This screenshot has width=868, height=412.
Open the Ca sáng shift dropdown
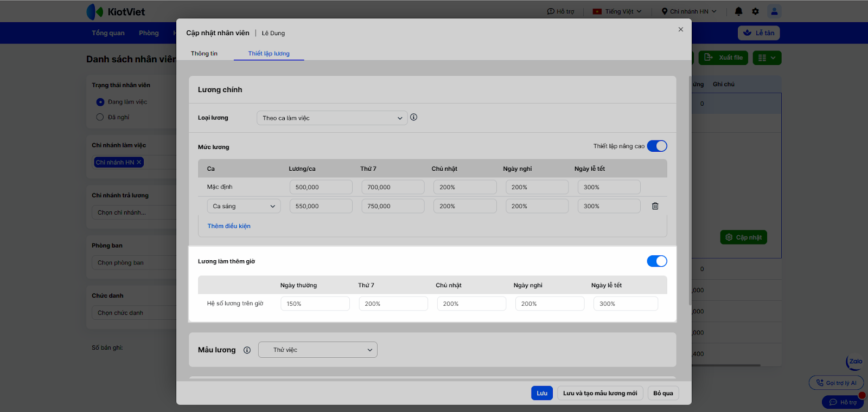click(x=244, y=206)
